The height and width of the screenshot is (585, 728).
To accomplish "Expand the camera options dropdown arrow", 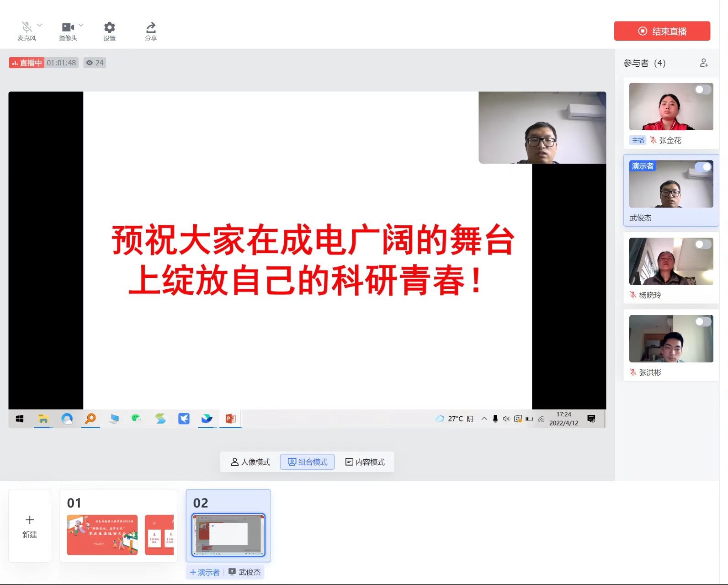I will [81, 25].
